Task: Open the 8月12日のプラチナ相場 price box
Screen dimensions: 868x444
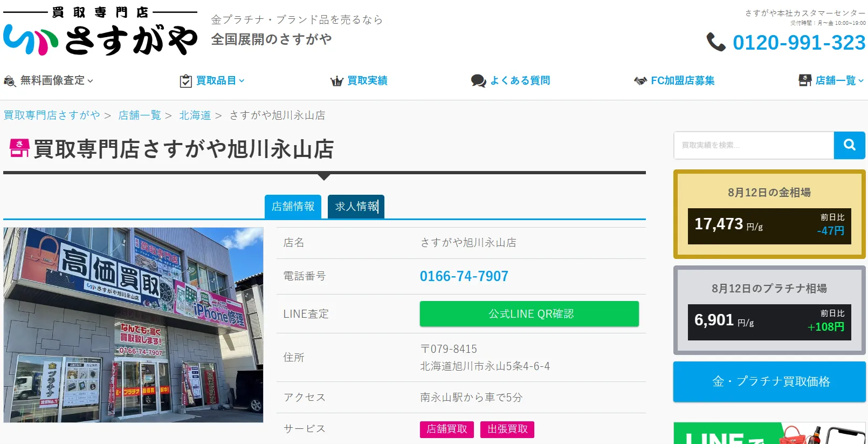Action: [x=769, y=310]
